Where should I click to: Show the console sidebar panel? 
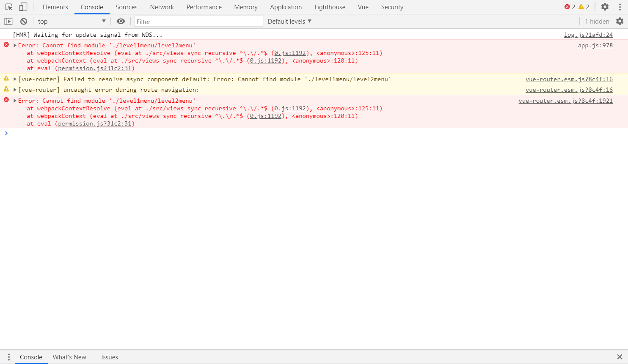(x=8, y=22)
